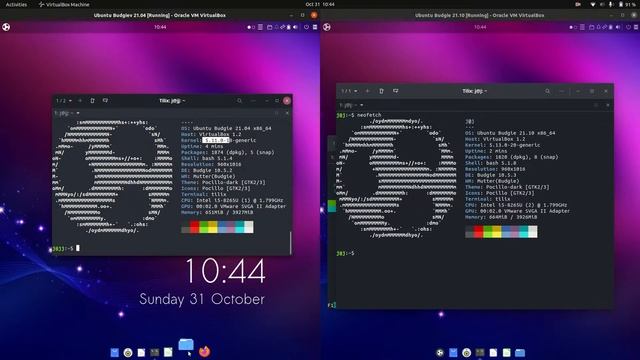Image resolution: width=640 pixels, height=360 pixels.
Task: Click the scrollbar in the left Tilix terminal
Action: tap(291, 242)
